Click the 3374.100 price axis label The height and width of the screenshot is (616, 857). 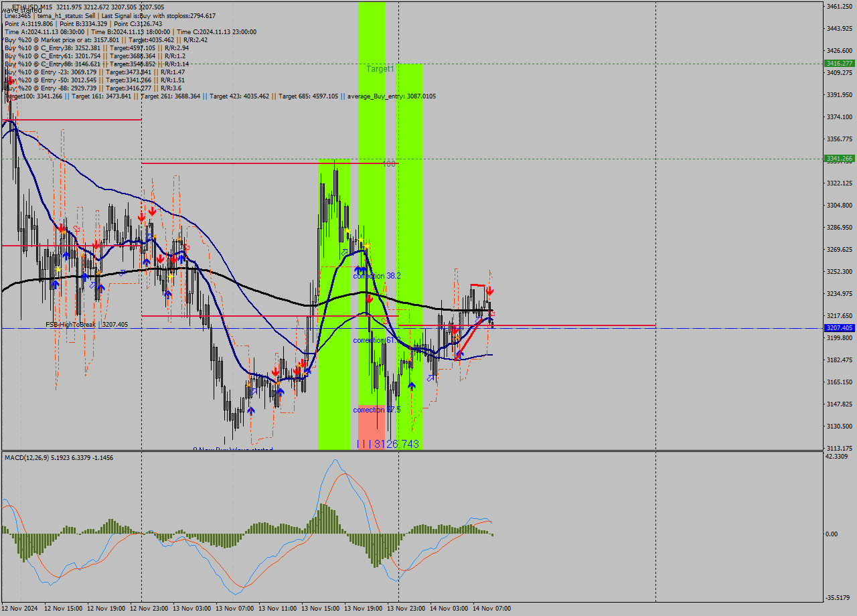pos(840,117)
